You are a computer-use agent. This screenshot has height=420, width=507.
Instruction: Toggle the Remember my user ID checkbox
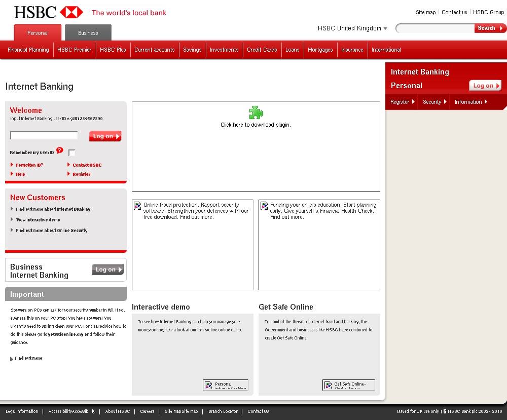point(72,152)
